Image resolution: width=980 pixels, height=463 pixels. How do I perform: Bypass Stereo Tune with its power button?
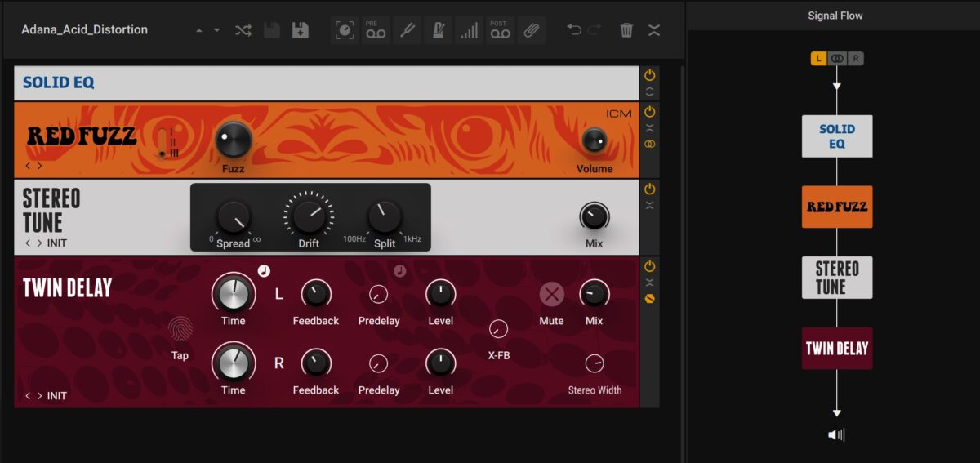pos(650,189)
